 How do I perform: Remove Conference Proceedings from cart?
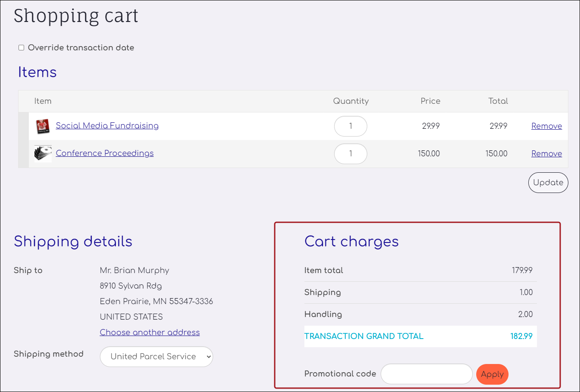pos(546,153)
